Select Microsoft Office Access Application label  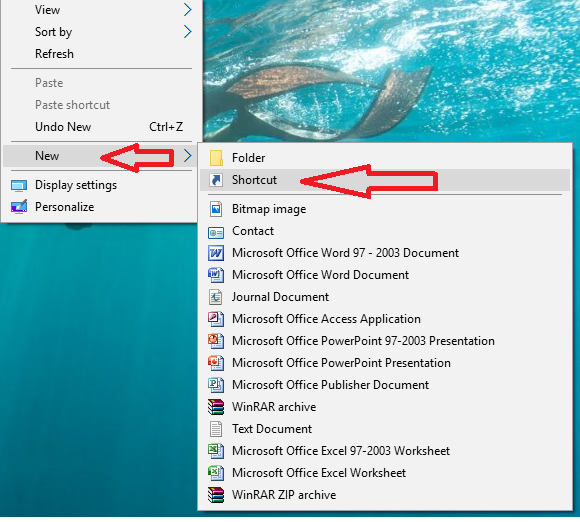tap(326, 319)
